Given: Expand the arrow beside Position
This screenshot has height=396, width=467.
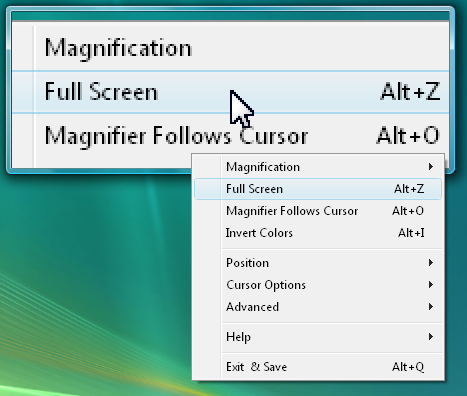Looking at the screenshot, I should pyautogui.click(x=431, y=263).
